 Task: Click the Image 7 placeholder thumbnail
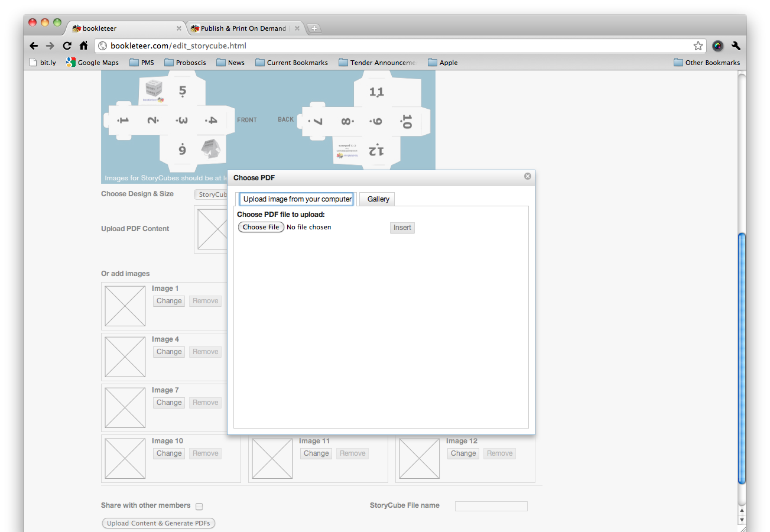(x=125, y=408)
